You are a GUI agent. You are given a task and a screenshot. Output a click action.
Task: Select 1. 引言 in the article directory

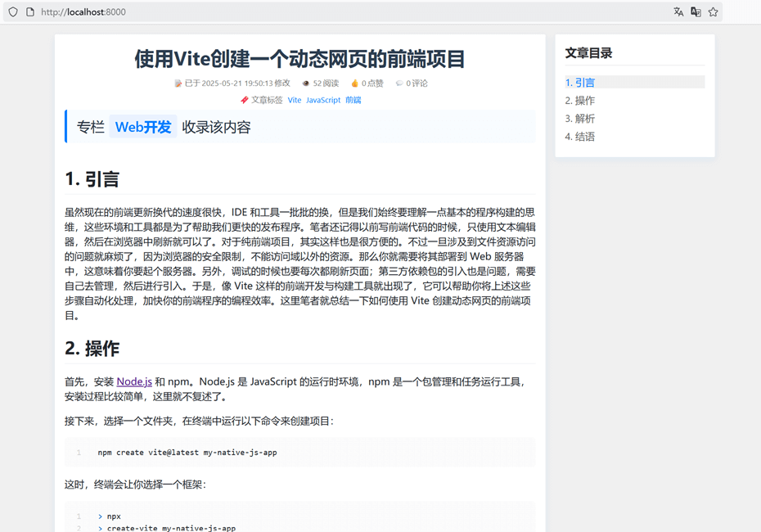pos(580,81)
